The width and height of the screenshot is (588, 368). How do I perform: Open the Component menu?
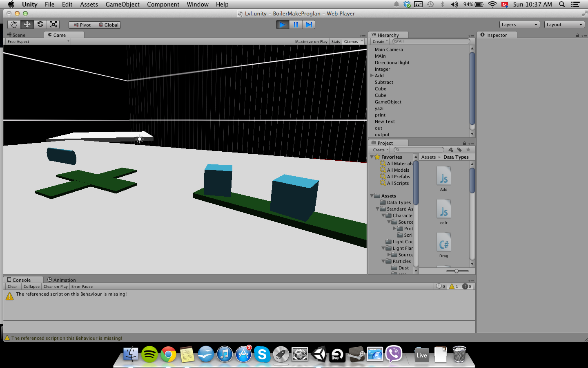click(163, 4)
